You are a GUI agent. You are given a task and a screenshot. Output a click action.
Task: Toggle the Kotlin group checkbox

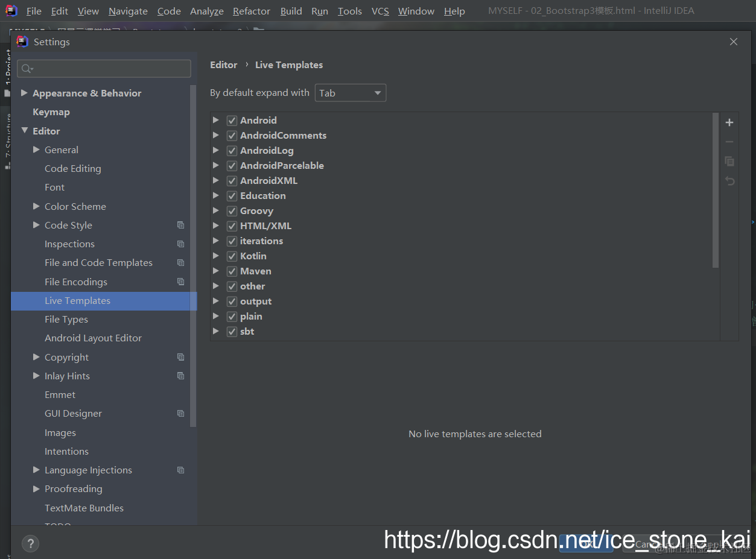coord(232,256)
